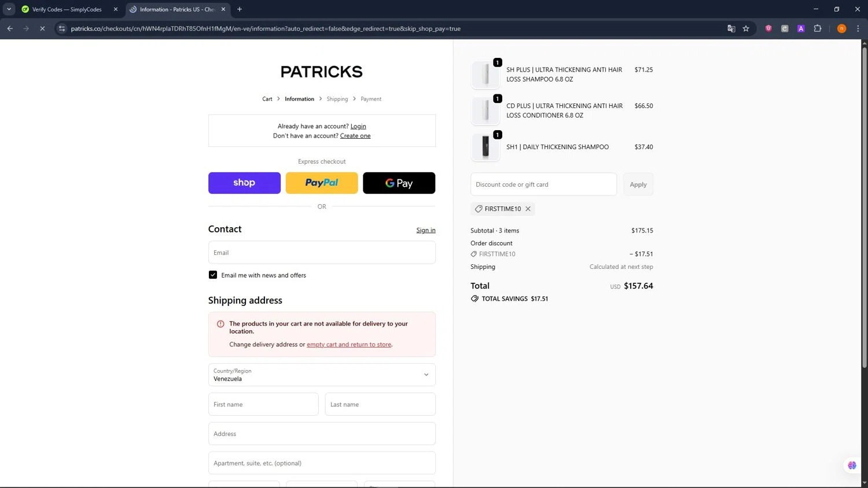Click the $157.64 total amount
Image resolution: width=868 pixels, height=488 pixels.
(638, 286)
